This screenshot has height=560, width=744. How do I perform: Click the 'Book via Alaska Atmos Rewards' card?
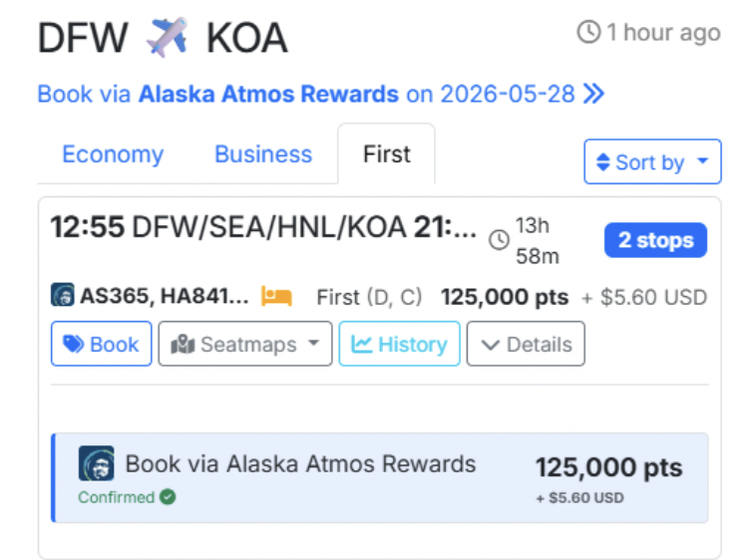380,477
